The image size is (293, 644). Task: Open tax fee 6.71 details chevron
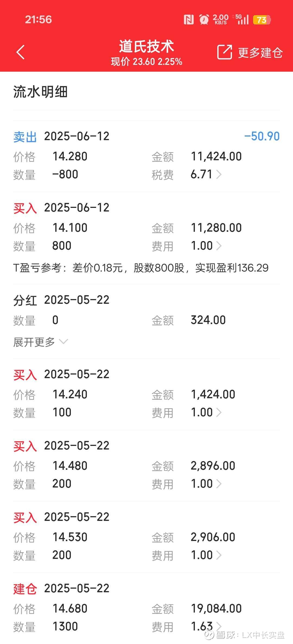pyautogui.click(x=219, y=175)
